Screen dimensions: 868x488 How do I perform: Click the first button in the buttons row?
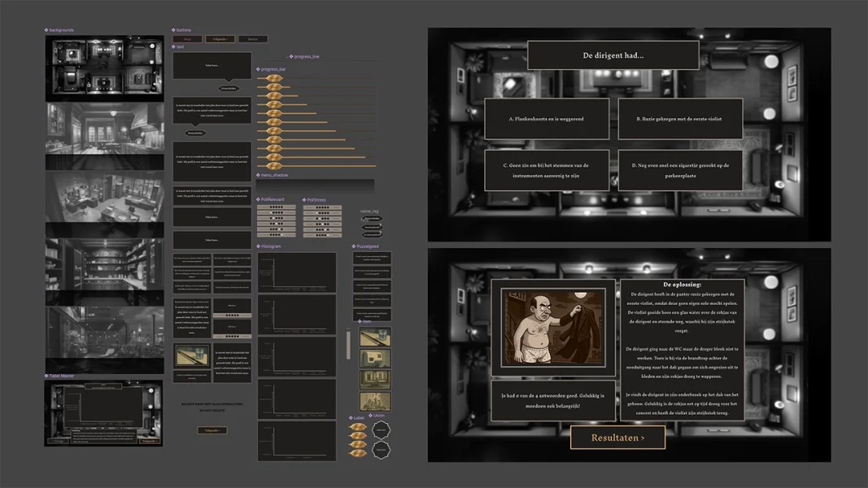(x=187, y=39)
